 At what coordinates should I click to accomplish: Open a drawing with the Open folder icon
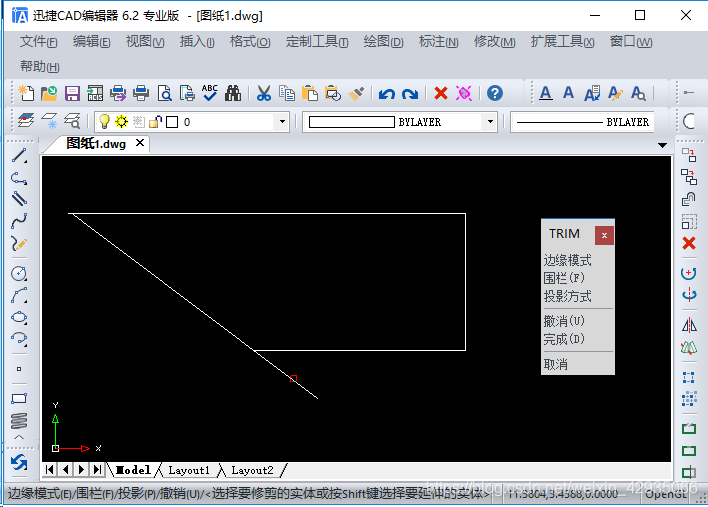coord(49,93)
